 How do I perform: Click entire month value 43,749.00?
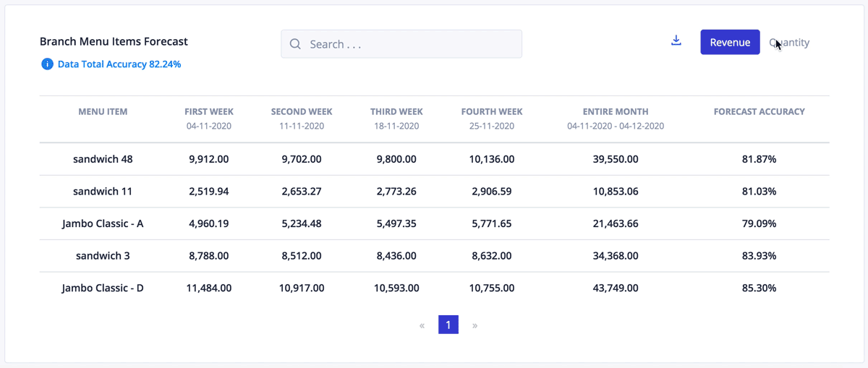[x=616, y=288]
